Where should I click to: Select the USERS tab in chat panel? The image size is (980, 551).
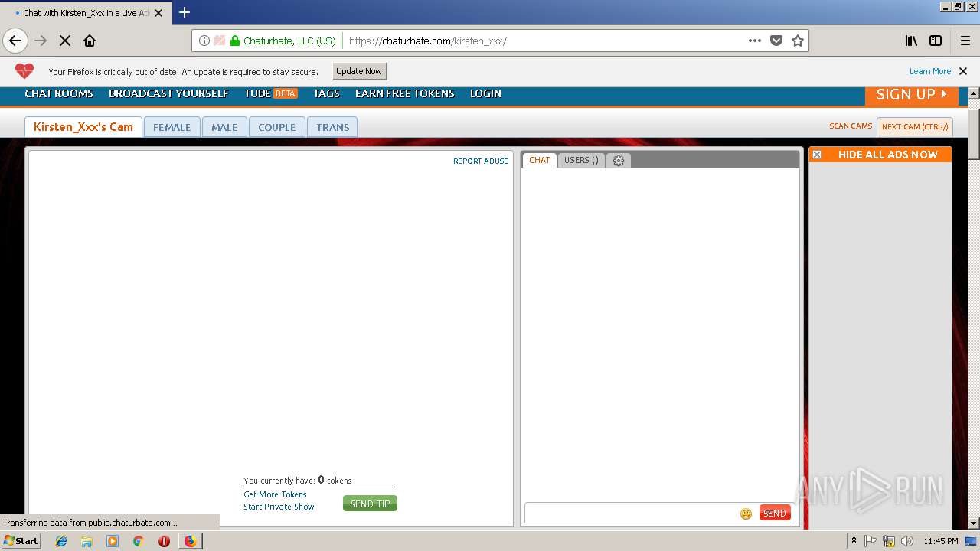pyautogui.click(x=581, y=160)
